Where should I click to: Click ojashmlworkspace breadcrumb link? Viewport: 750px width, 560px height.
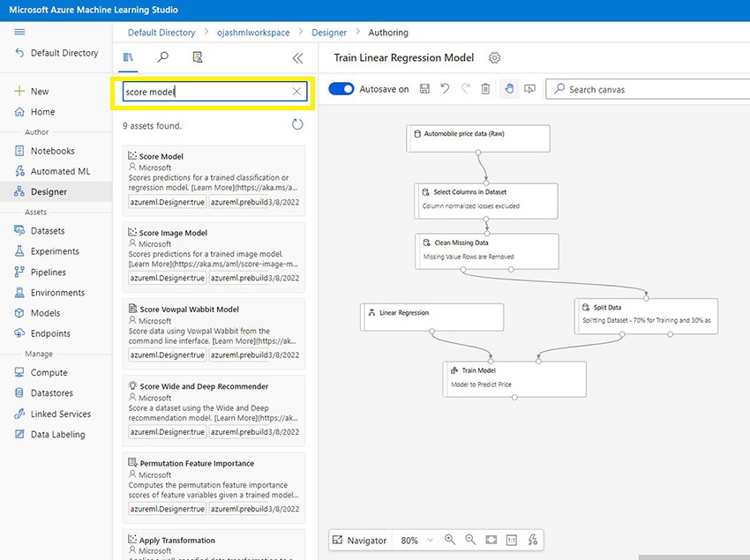253,33
